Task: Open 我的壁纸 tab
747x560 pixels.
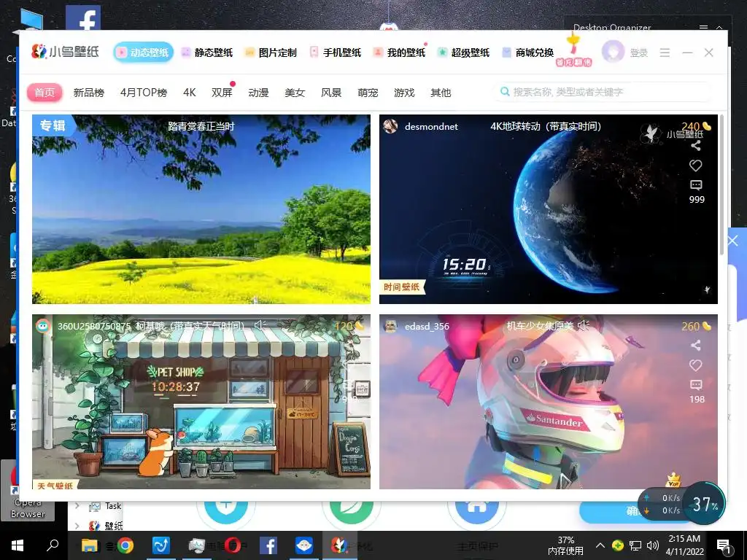Action: (x=400, y=52)
